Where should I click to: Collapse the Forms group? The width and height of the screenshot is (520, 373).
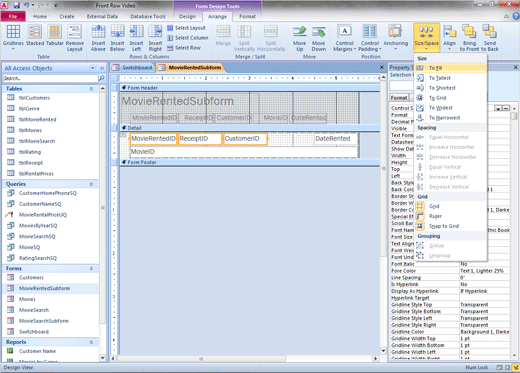tap(91, 269)
